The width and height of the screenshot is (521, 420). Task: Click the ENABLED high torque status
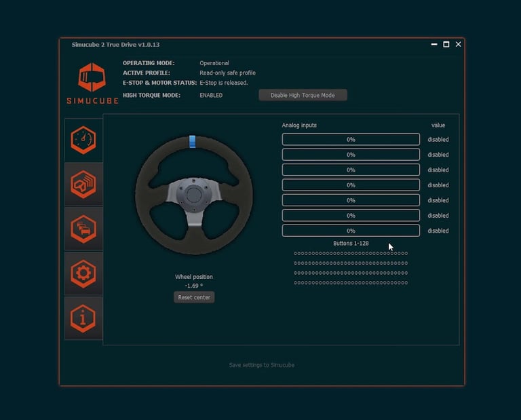point(211,96)
